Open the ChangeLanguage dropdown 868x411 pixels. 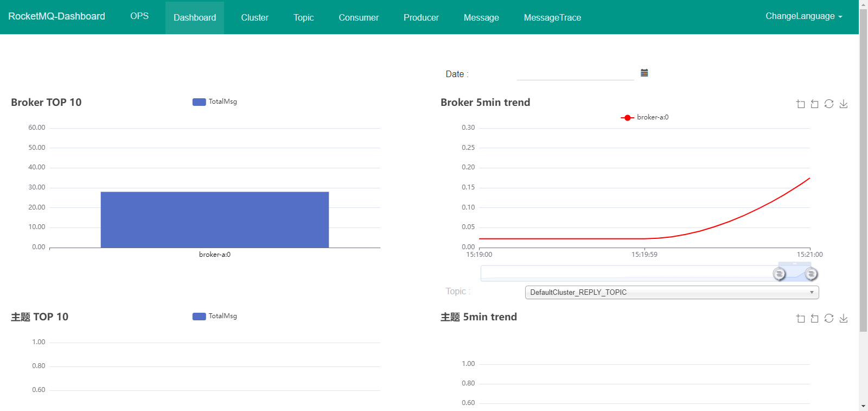(803, 16)
